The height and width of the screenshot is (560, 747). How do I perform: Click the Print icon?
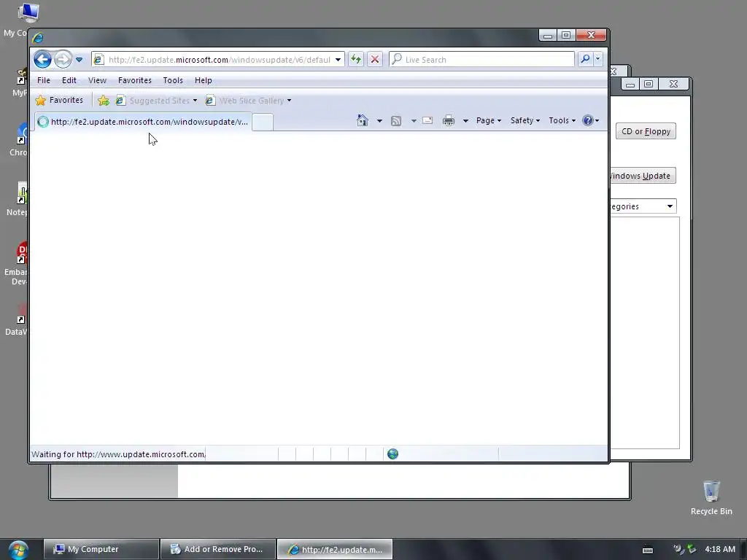click(449, 120)
